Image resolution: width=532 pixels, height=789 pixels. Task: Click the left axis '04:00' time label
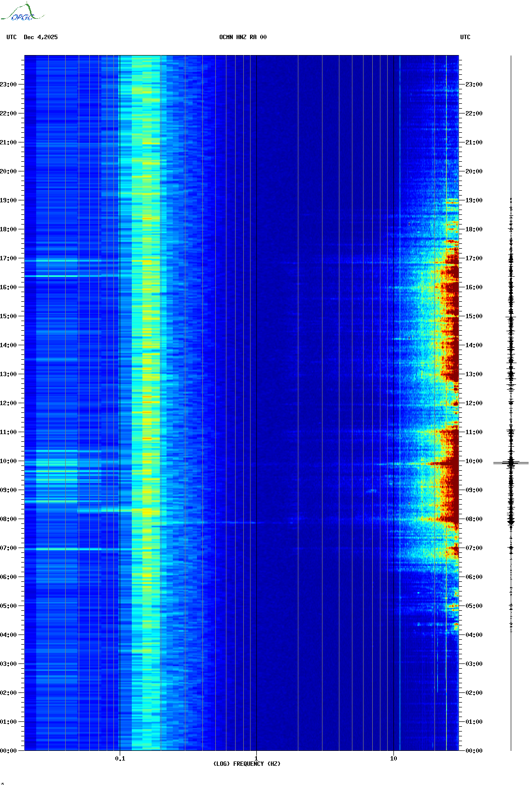[8, 635]
